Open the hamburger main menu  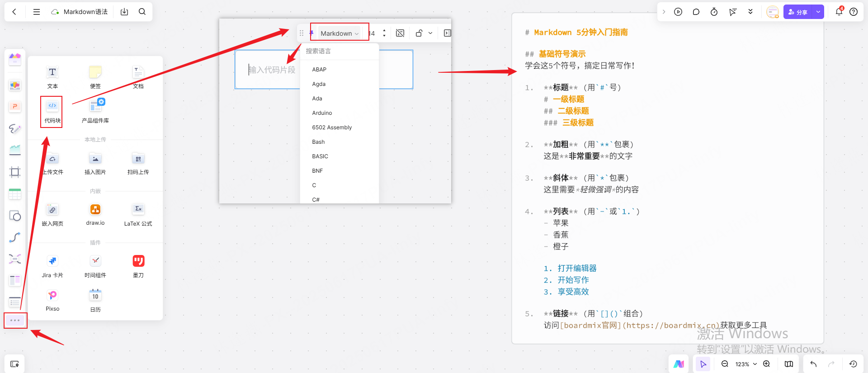tap(37, 12)
